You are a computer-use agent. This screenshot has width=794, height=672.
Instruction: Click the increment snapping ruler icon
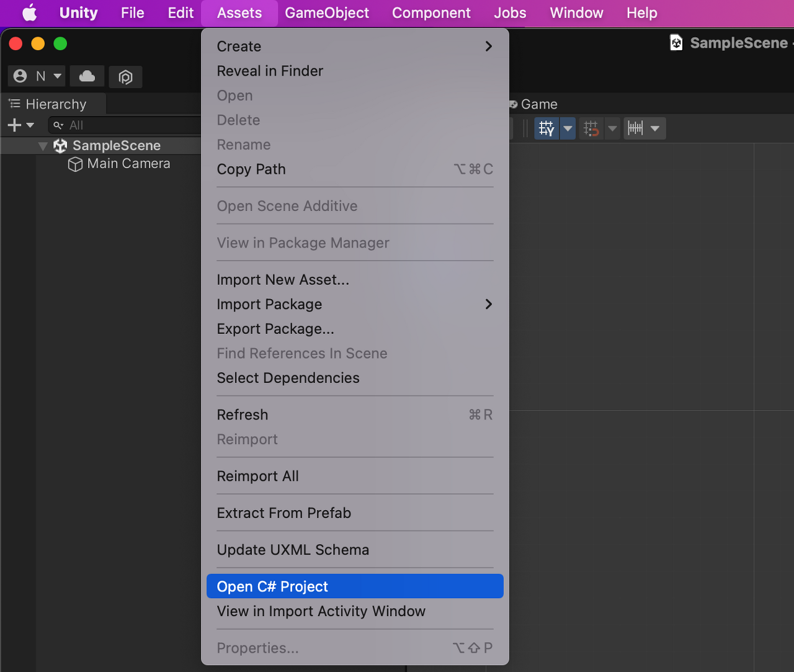(x=635, y=128)
